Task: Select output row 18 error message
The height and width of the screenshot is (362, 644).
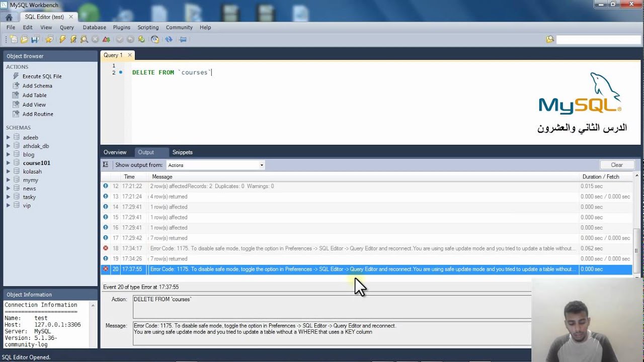Action: 363,248
